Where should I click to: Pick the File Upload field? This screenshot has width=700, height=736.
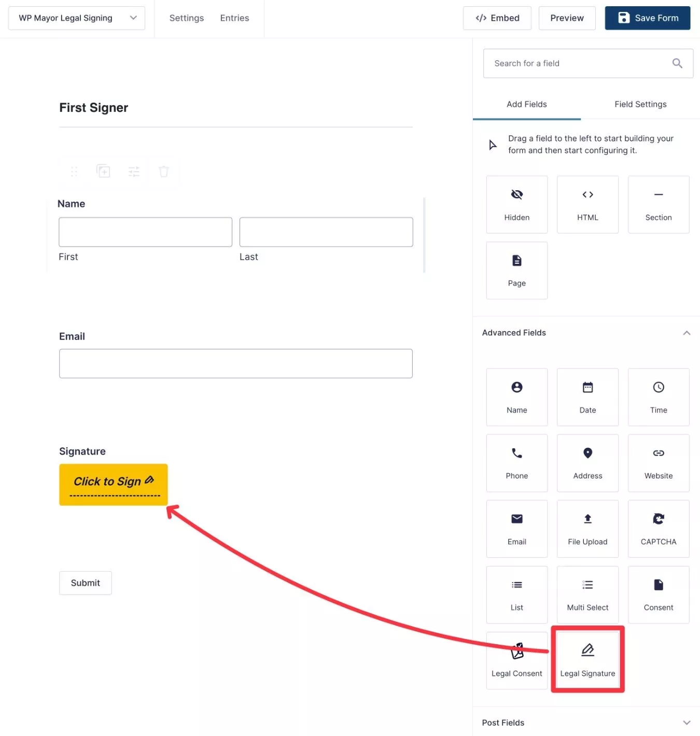[587, 529]
